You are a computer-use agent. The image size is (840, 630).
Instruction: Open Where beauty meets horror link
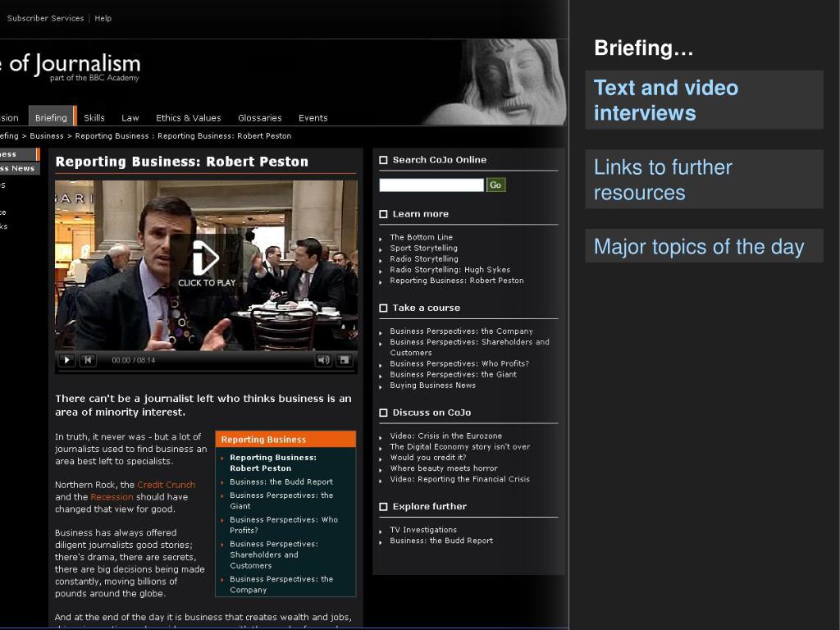tap(444, 468)
